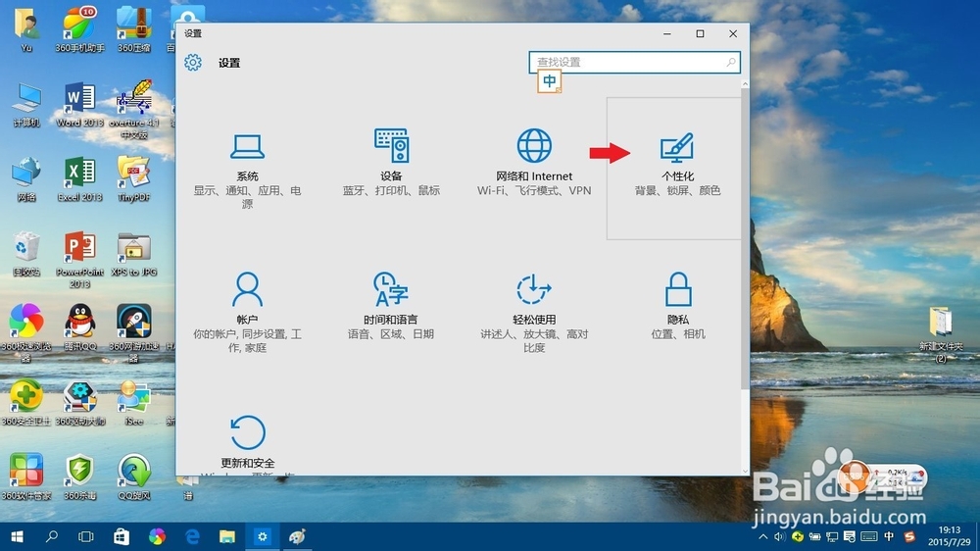
Task: Select the overture 4.1 中文版 shortcut
Action: [x=133, y=110]
